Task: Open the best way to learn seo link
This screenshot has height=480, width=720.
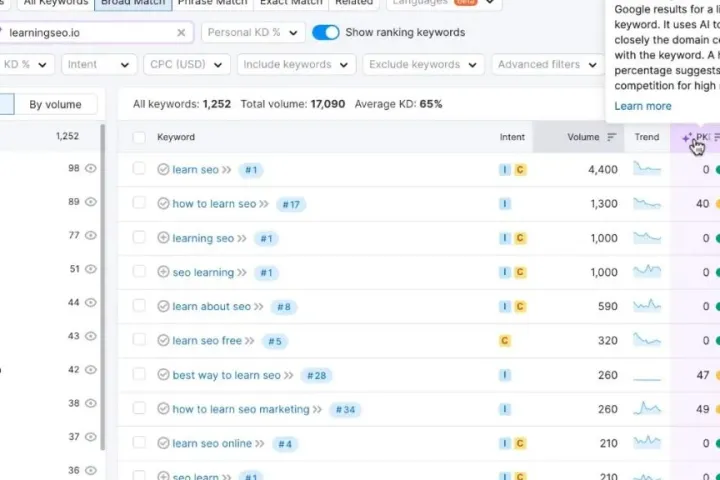Action: 226,375
